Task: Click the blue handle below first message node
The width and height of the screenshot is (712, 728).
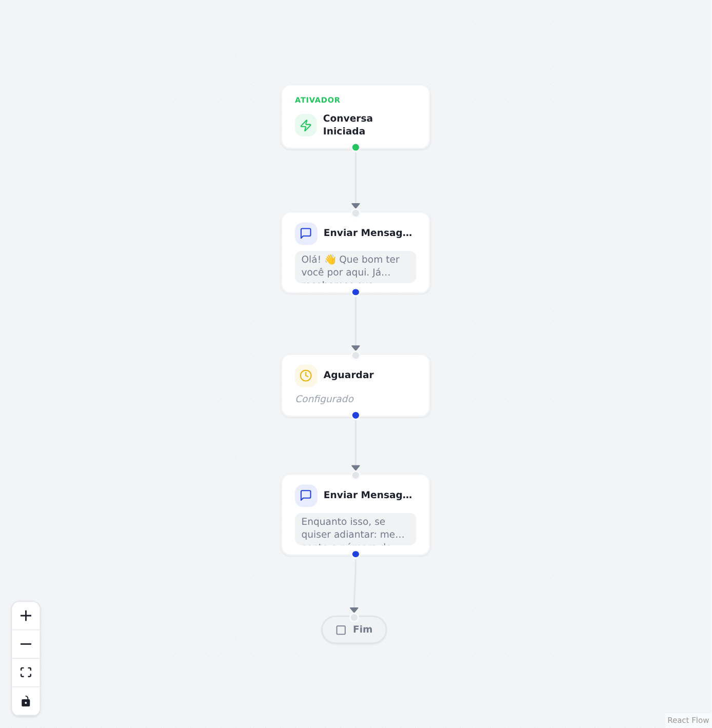Action: [355, 292]
